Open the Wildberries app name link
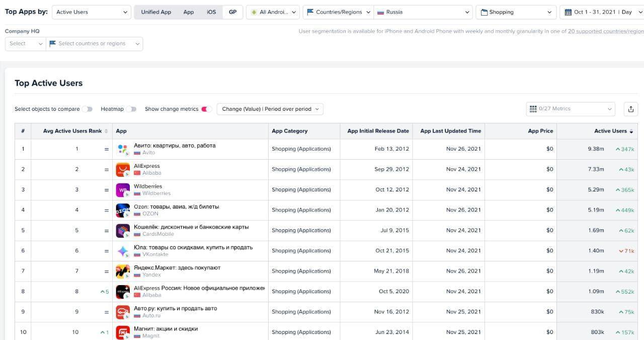Image resolution: width=644 pixels, height=340 pixels. (148, 186)
